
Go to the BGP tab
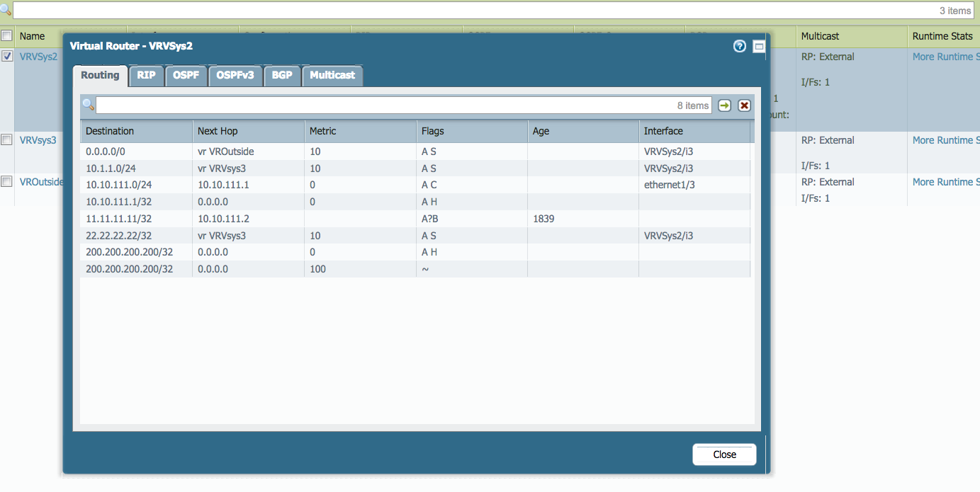[x=282, y=75]
